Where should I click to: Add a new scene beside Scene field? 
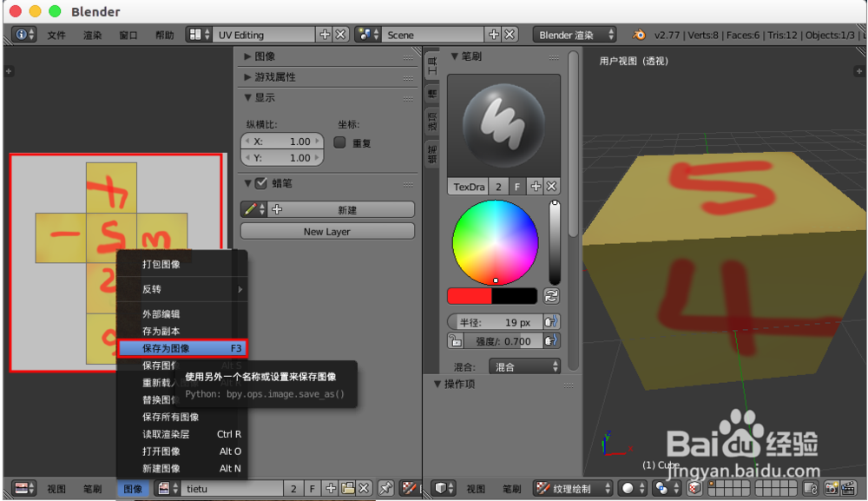tap(494, 35)
